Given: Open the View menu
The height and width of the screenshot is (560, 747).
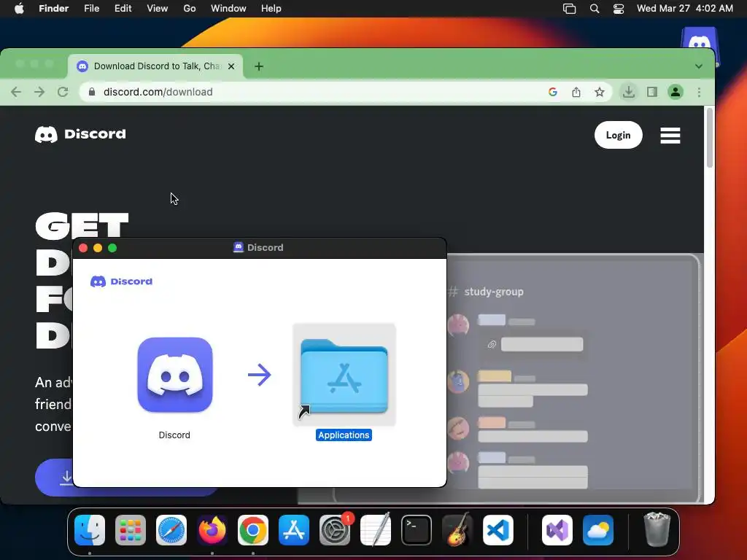Looking at the screenshot, I should [158, 9].
